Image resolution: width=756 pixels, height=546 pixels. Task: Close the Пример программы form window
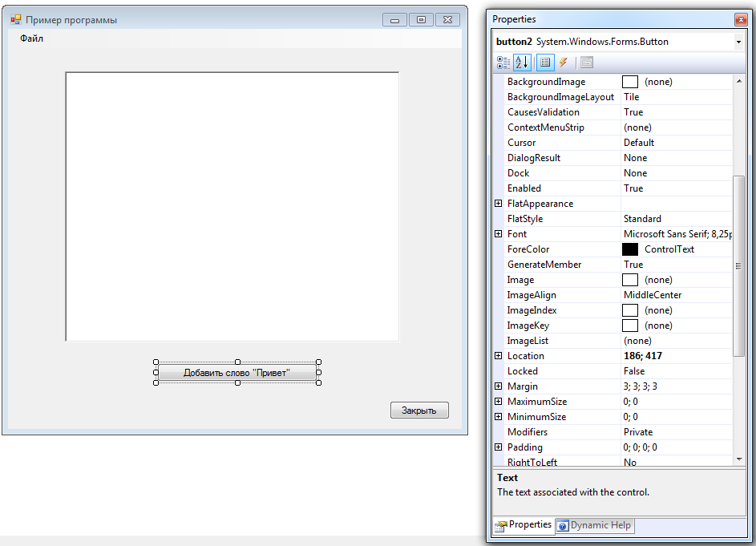[447, 20]
